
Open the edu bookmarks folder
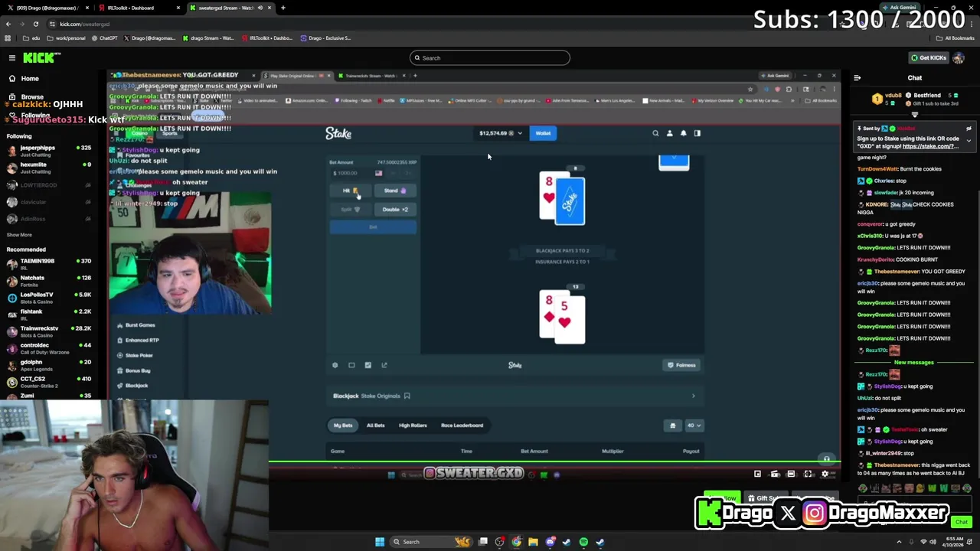coord(32,37)
